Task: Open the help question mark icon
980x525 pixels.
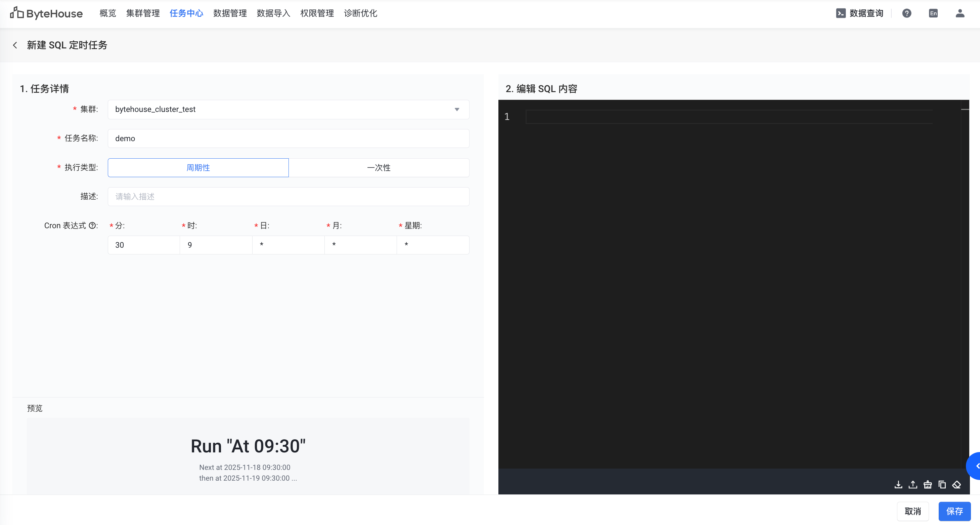Action: click(x=906, y=13)
